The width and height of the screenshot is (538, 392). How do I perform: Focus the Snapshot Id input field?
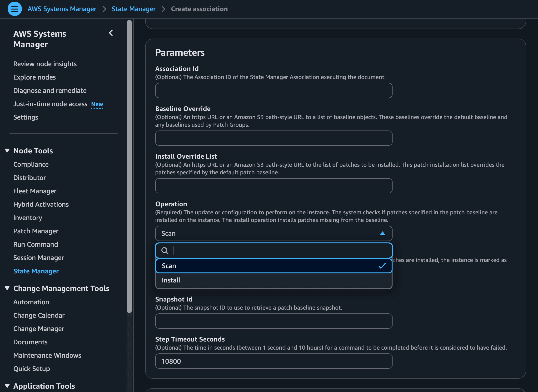coord(274,321)
